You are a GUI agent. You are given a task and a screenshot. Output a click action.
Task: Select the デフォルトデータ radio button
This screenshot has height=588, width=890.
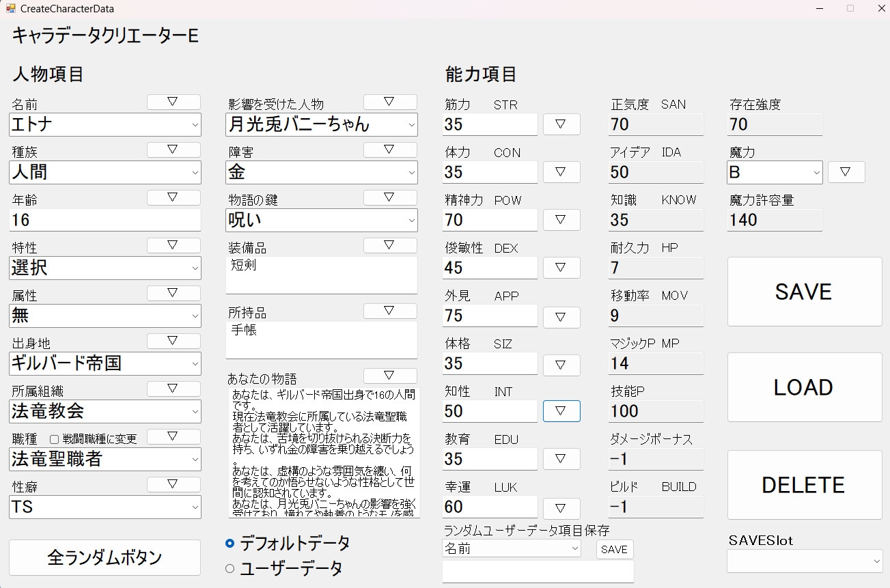[230, 544]
